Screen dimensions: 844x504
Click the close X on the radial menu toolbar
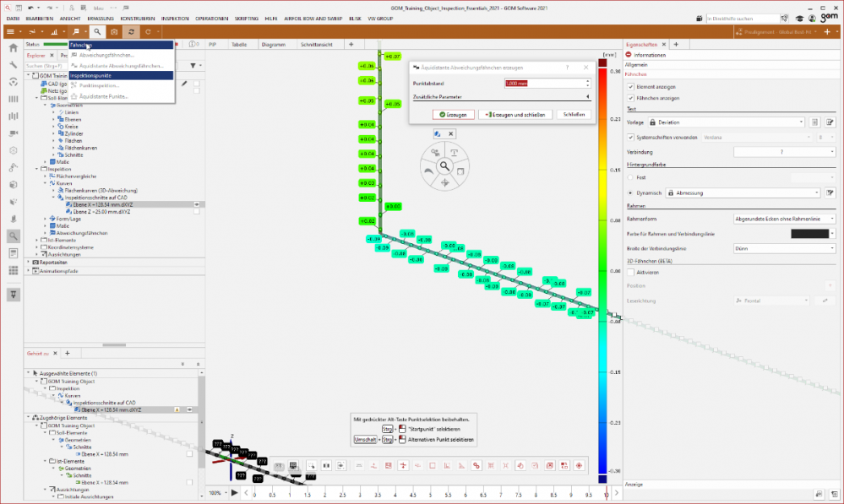click(451, 134)
